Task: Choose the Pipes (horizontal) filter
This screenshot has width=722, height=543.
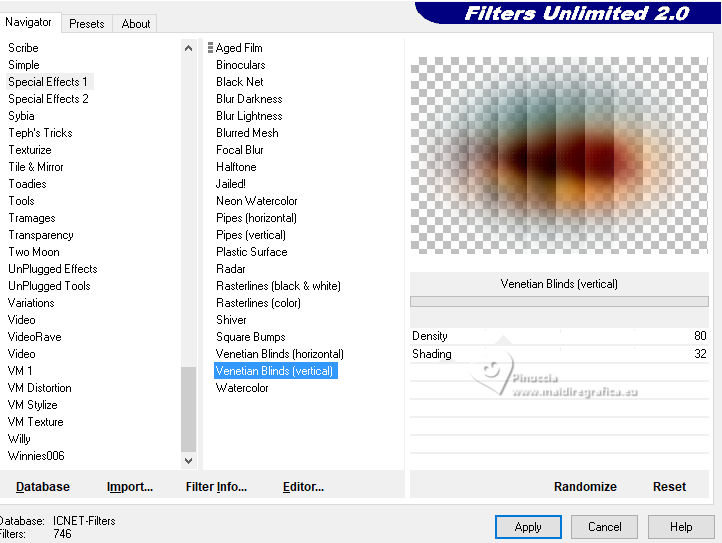Action: (256, 218)
